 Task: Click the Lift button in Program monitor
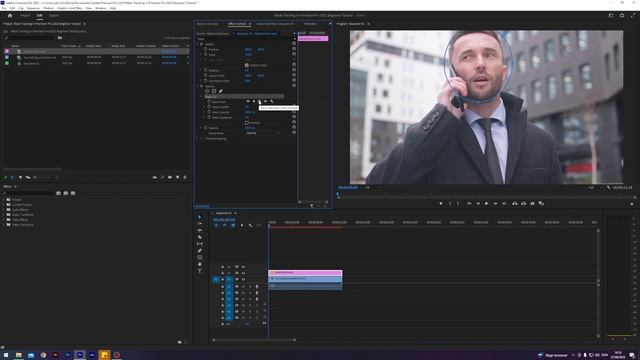point(515,203)
